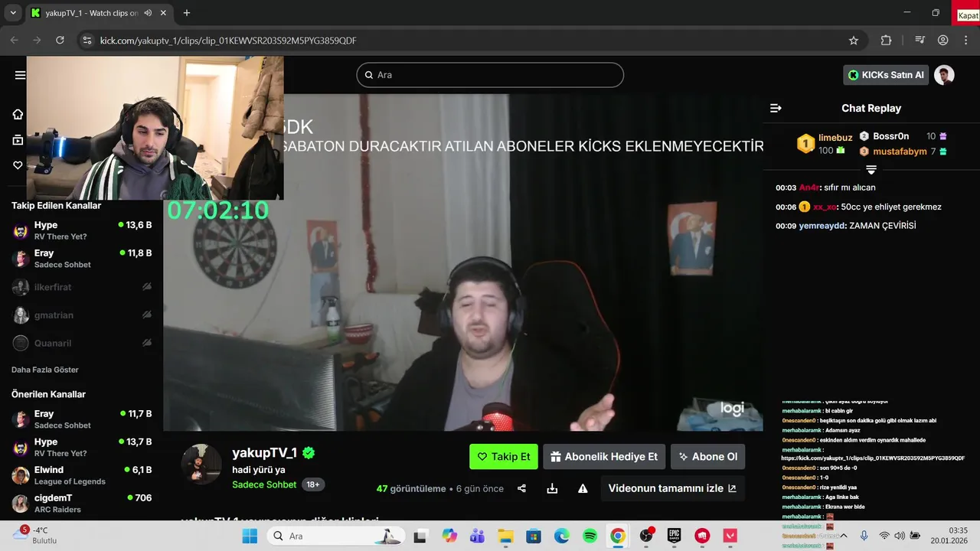Click Videonun tamamını izle link
This screenshot has width=980, height=551.
pos(672,488)
